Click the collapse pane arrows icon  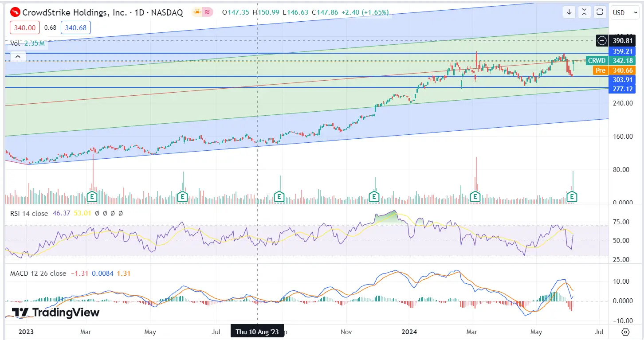coord(585,12)
